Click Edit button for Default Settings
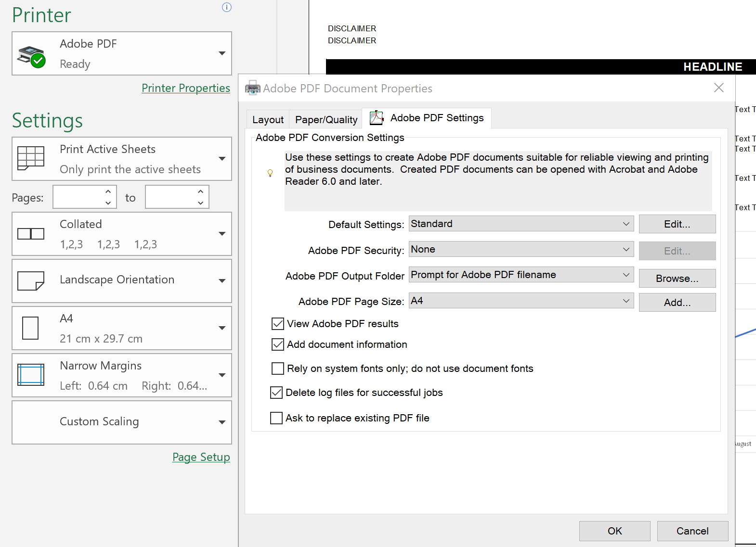Image resolution: width=756 pixels, height=547 pixels. (677, 224)
